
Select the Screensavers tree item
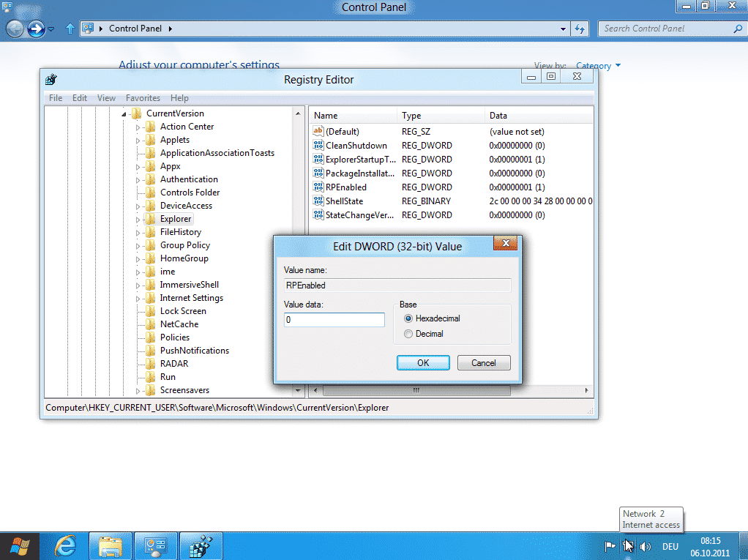[184, 390]
